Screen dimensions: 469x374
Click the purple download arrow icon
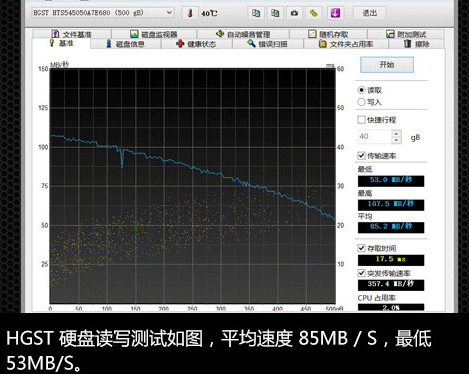[x=335, y=13]
